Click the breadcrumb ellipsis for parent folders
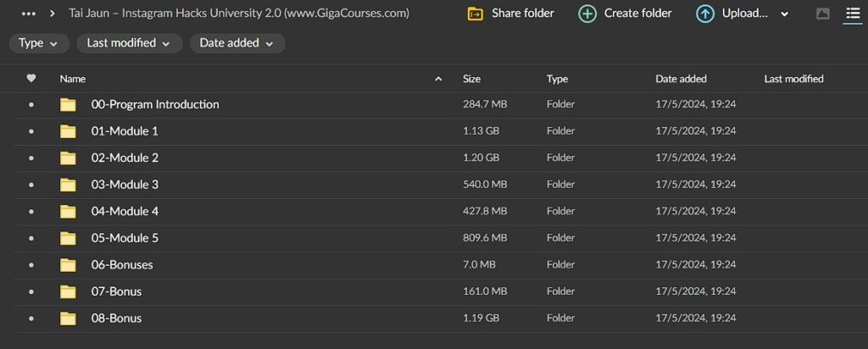This screenshot has height=349, width=868. (x=29, y=14)
